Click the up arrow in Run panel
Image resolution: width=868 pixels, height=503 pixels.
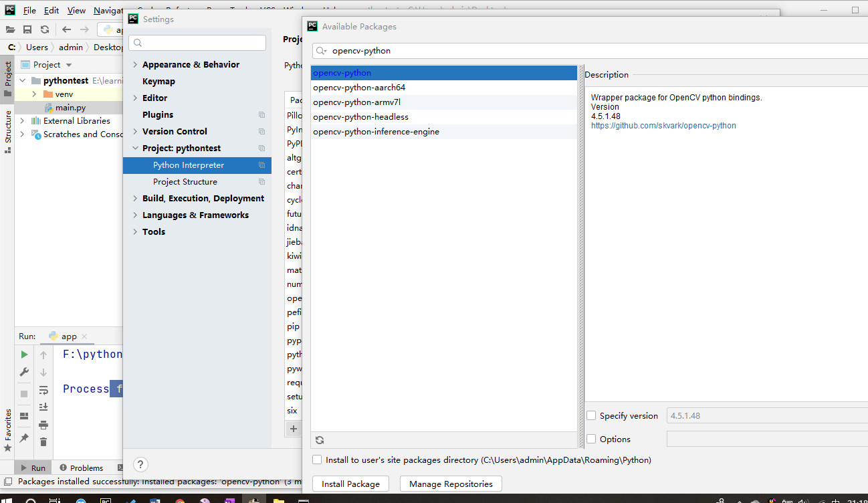(x=43, y=355)
